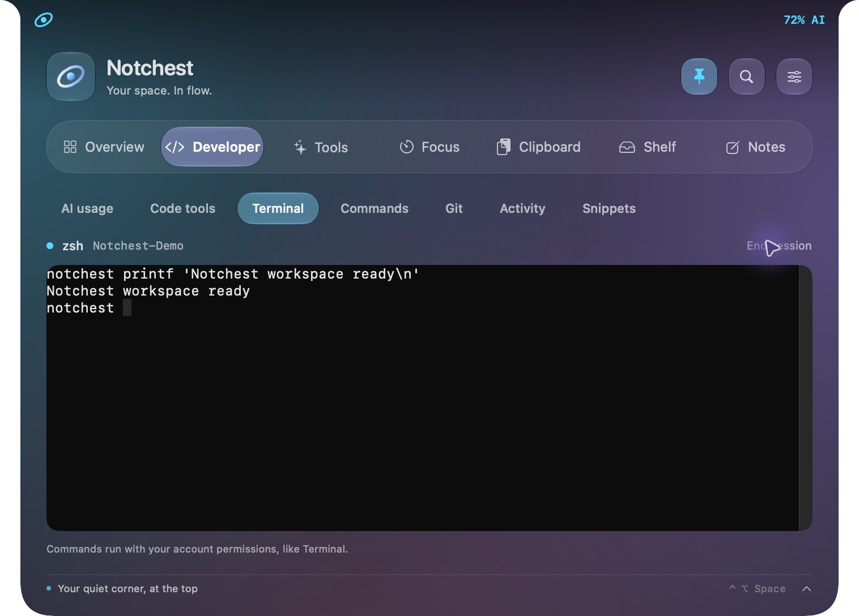Click "Your quiet corner, at the top" text
The width and height of the screenshot is (859, 616).
tap(127, 589)
